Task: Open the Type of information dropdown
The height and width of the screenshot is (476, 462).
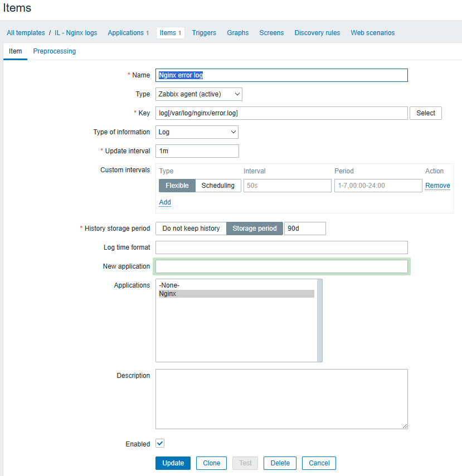Action: point(197,132)
